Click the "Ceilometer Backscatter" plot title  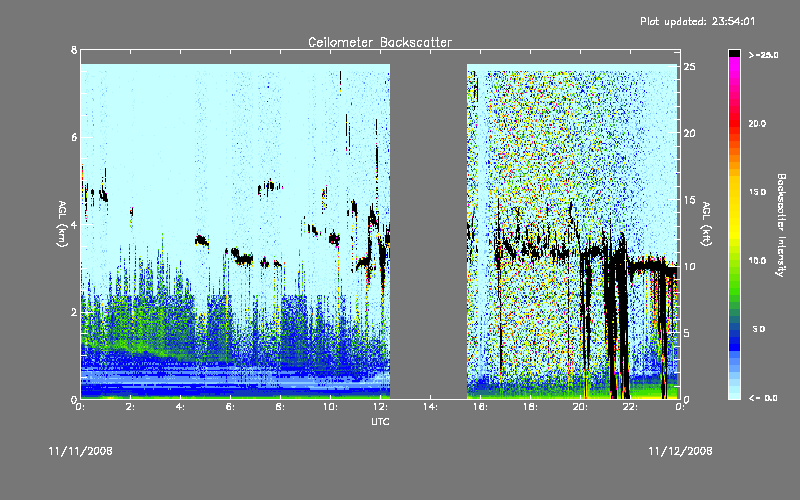(380, 42)
